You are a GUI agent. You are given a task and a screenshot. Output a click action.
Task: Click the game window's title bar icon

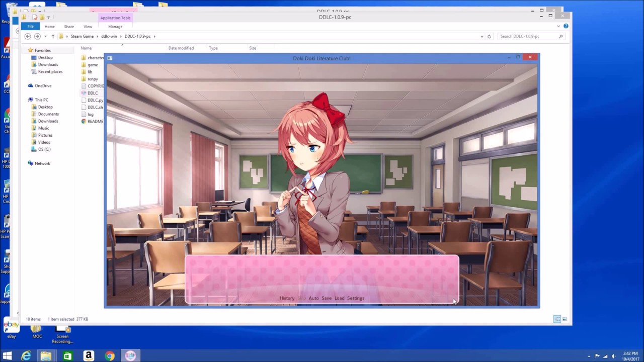point(110,58)
